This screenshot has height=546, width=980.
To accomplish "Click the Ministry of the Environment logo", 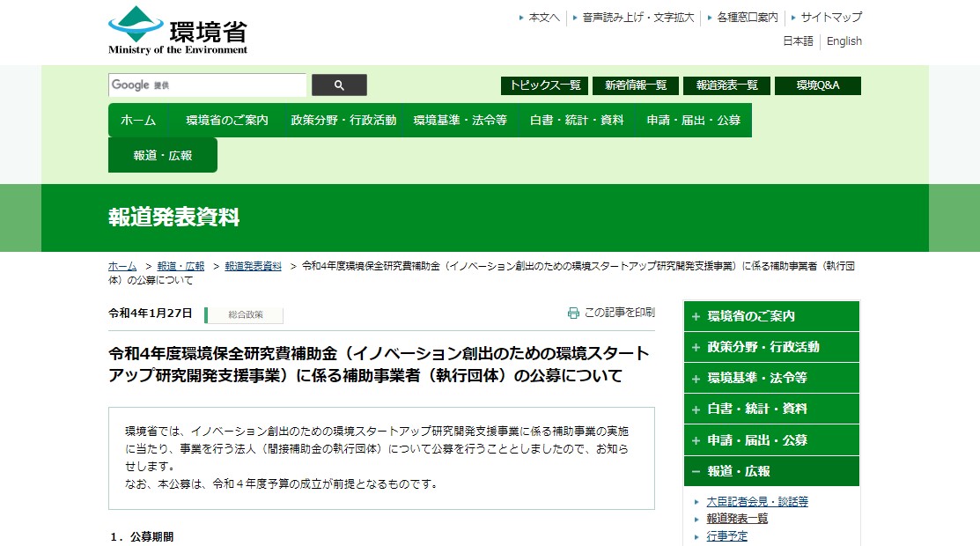I will (x=178, y=31).
